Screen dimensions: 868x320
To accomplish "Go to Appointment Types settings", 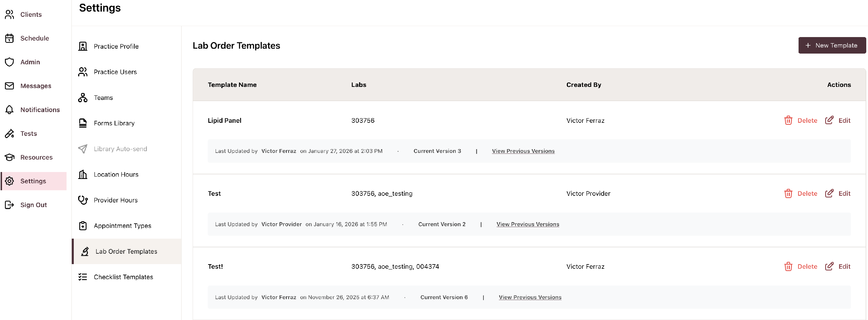I will click(122, 226).
